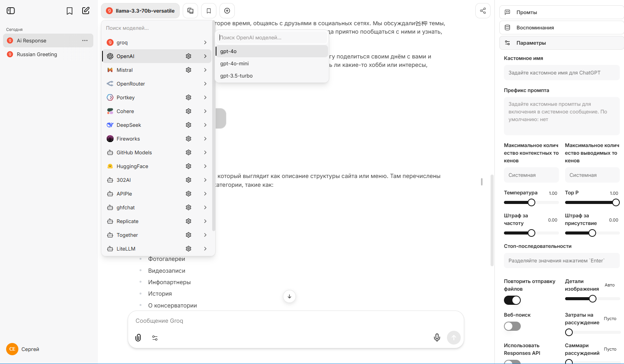Open settings gear for Fireworks provider
Image resolution: width=624 pixels, height=364 pixels.
click(x=188, y=139)
